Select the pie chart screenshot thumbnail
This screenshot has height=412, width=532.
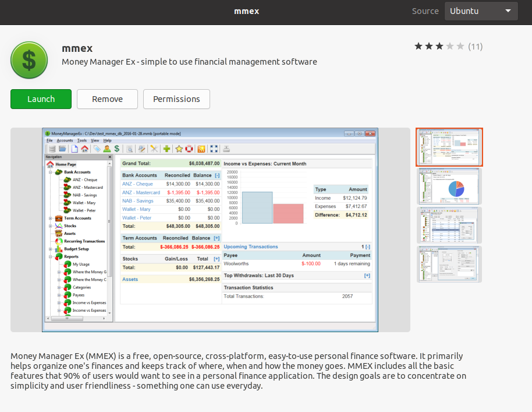click(x=449, y=186)
